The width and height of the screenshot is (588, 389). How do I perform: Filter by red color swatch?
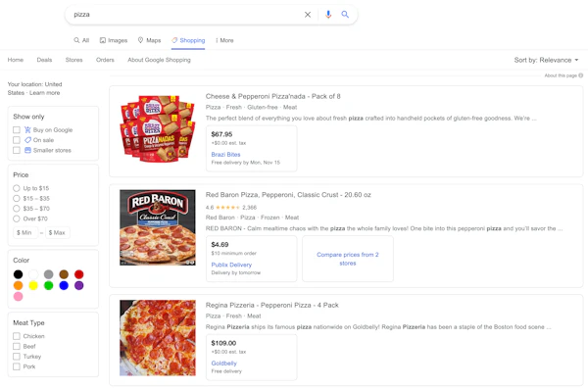[x=78, y=274]
